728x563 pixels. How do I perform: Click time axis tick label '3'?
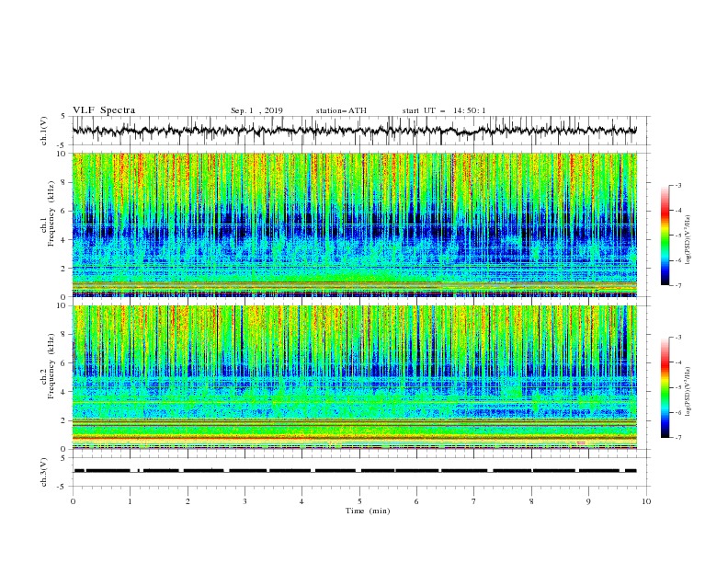245,501
